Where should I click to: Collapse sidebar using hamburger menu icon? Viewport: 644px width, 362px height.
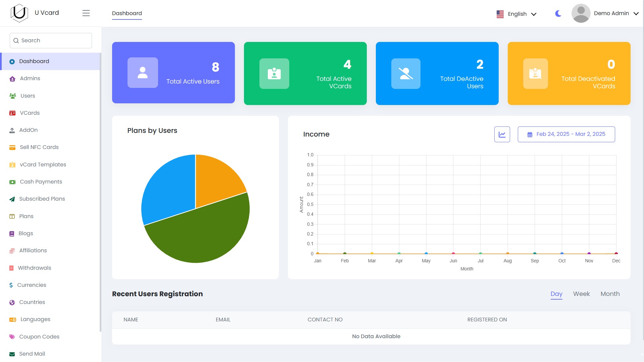click(86, 13)
